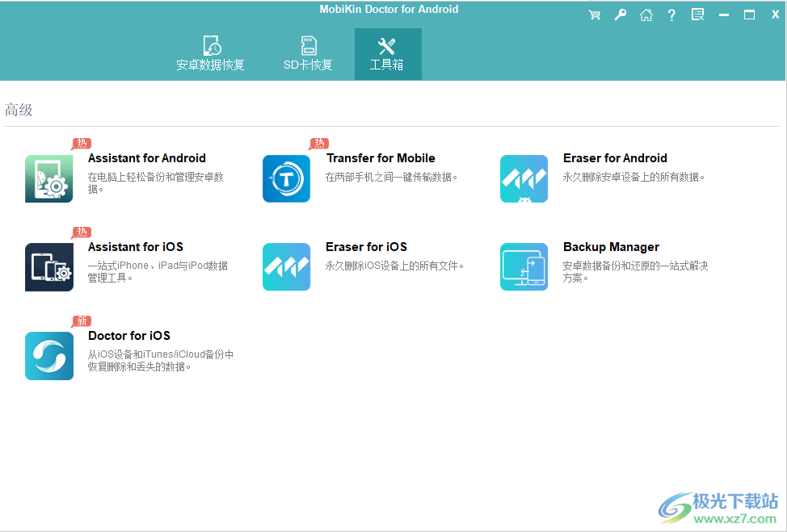Click the shopping cart icon in title bar
Viewport: 787px width, 532px height.
pos(594,14)
